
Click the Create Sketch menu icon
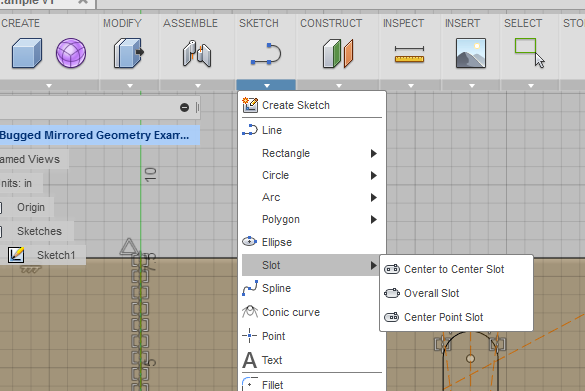250,105
